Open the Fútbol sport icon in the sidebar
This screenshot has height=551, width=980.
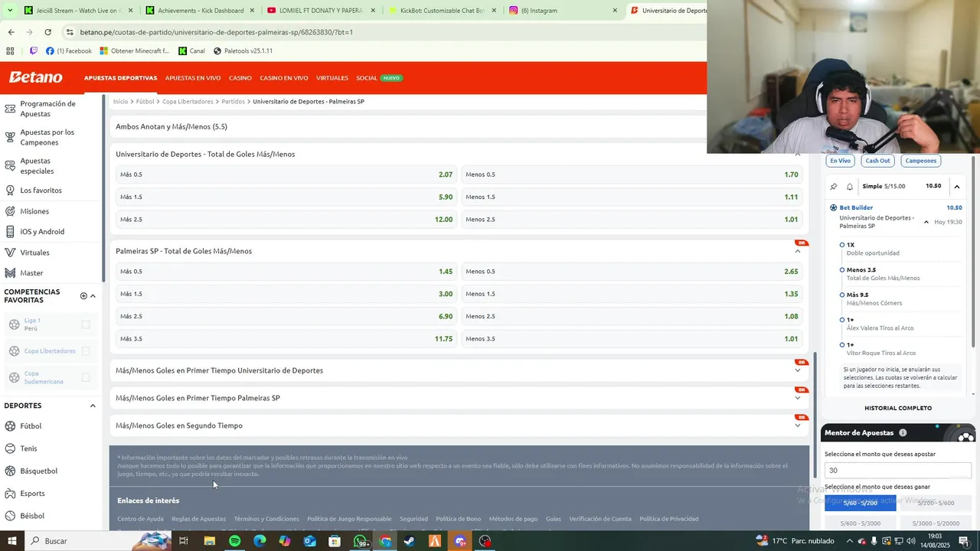(x=11, y=426)
